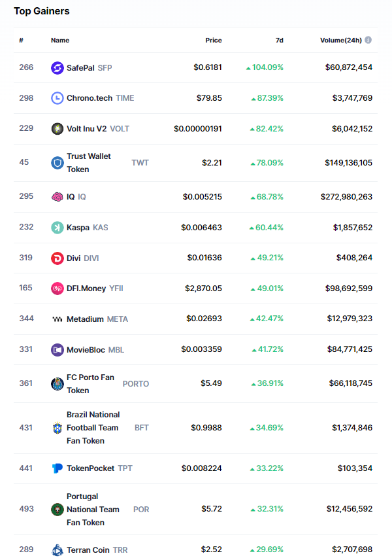Click the MovieBloc purple logo icon
This screenshot has width=392, height=558.
coord(57,350)
